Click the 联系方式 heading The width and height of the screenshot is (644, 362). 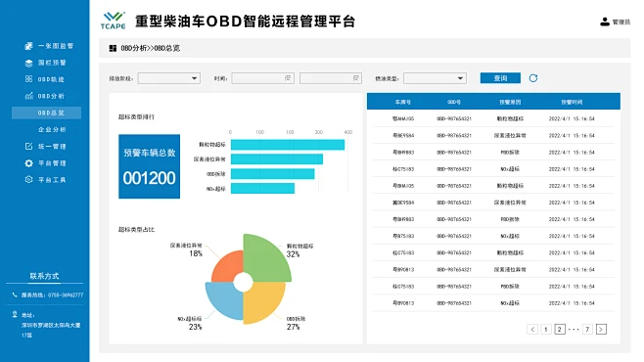click(x=44, y=276)
